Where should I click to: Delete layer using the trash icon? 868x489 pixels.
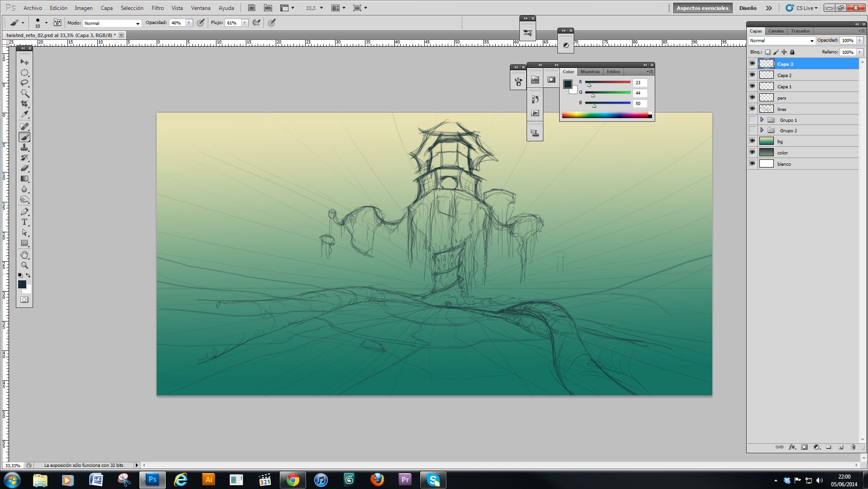coord(853,447)
